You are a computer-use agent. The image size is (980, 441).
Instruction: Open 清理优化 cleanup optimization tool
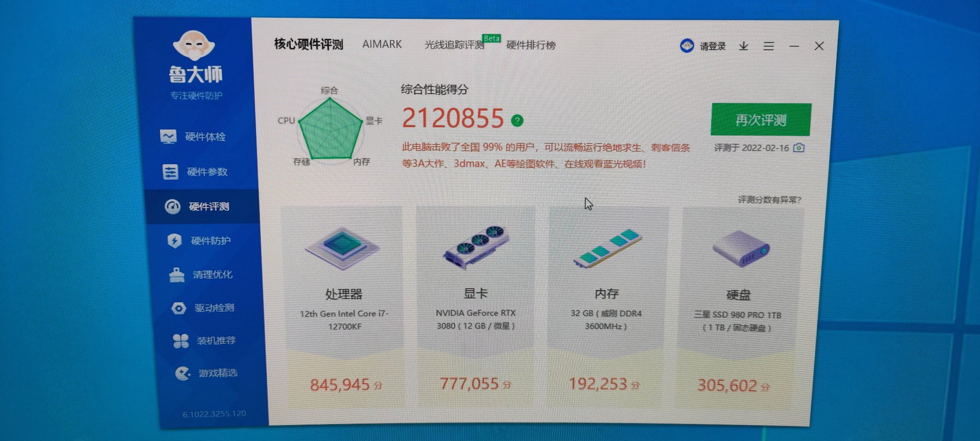pyautogui.click(x=201, y=275)
